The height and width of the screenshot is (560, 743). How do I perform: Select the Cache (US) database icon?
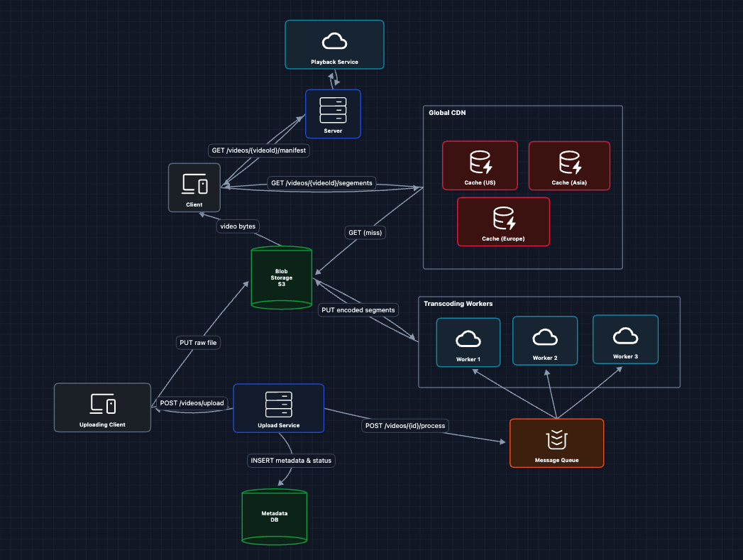pos(480,163)
